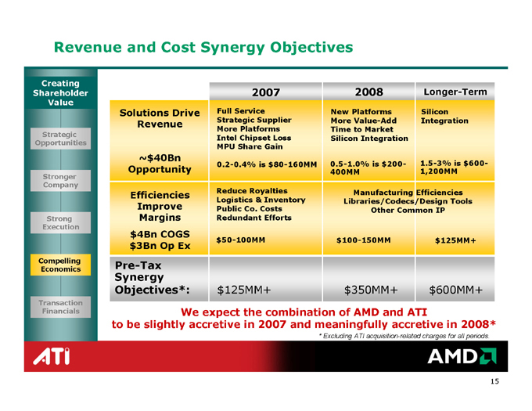Click the Longer-Term column header
Screen dimensions: 532x411
pos(454,92)
